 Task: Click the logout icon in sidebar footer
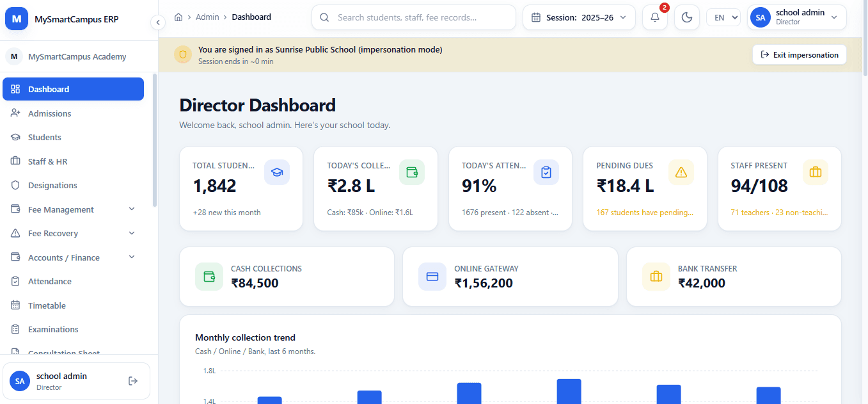(133, 381)
